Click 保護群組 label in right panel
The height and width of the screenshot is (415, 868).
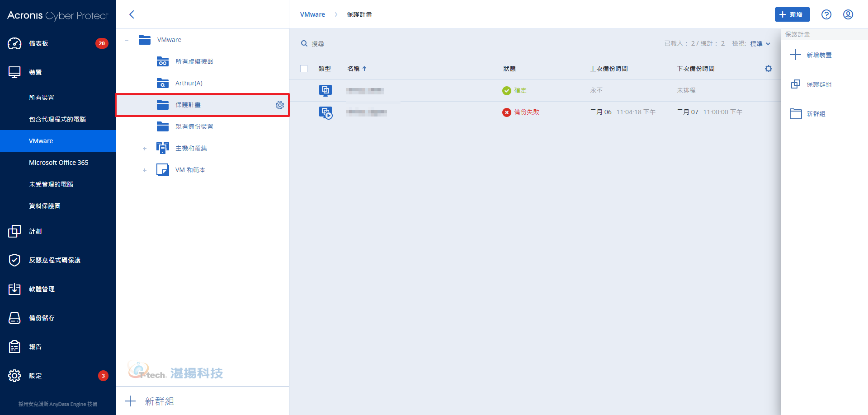[819, 84]
